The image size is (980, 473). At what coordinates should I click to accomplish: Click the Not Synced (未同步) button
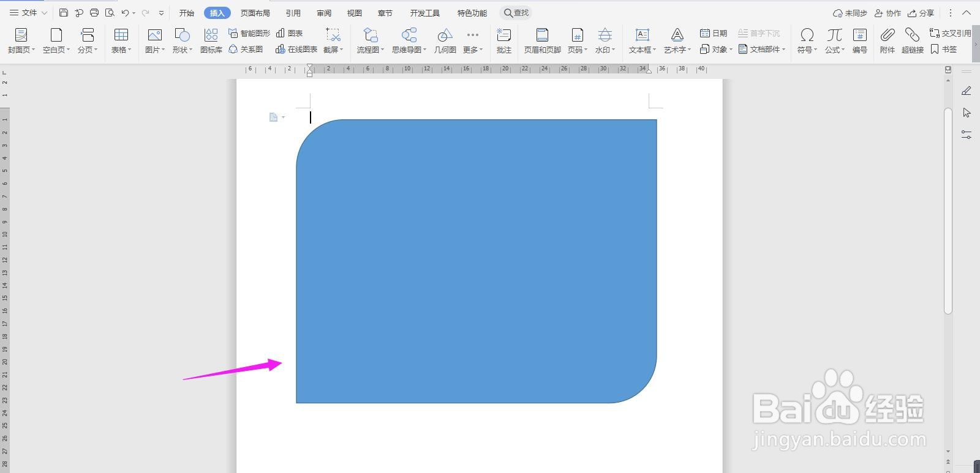click(850, 13)
